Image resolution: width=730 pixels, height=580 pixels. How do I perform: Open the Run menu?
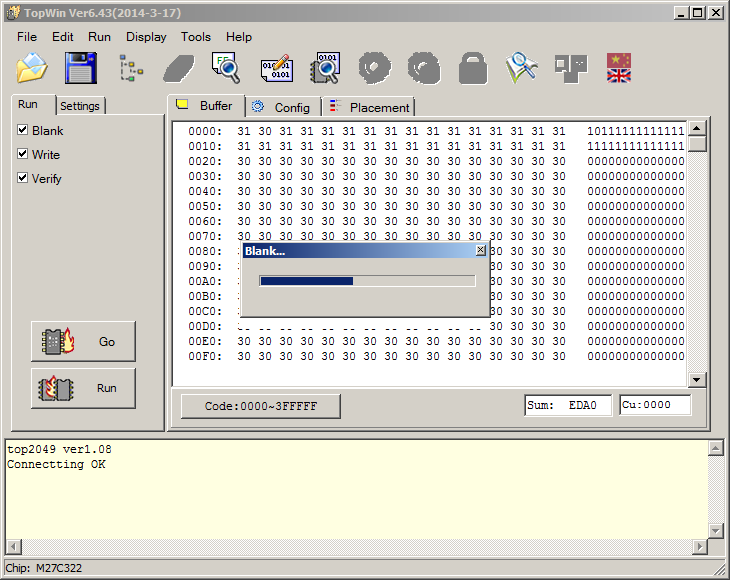[99, 37]
